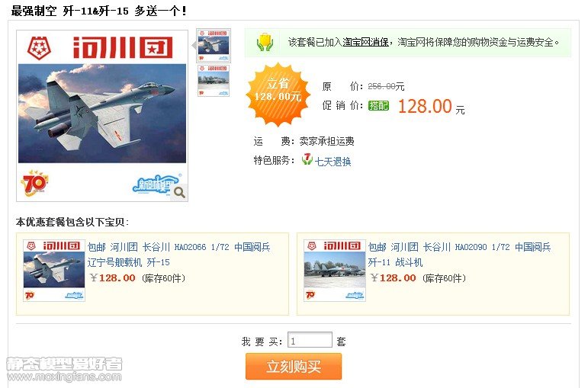588x388 pixels.
Task: Open the HA02066 歼-15 product link
Action: (179, 255)
